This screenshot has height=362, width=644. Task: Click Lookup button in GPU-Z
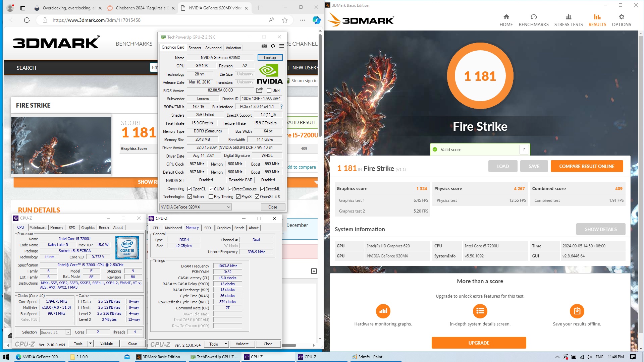(270, 58)
